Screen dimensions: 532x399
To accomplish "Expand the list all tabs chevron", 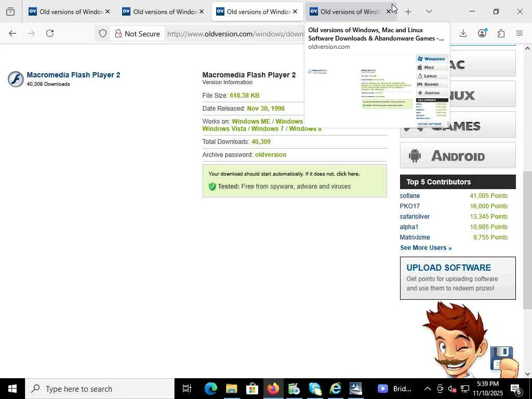I will pos(429,11).
